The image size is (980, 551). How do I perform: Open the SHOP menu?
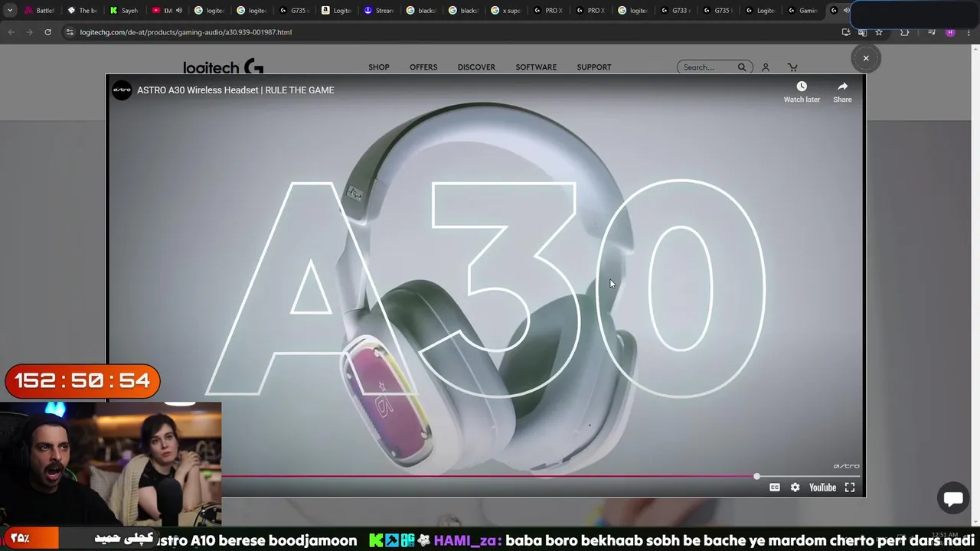coord(379,67)
